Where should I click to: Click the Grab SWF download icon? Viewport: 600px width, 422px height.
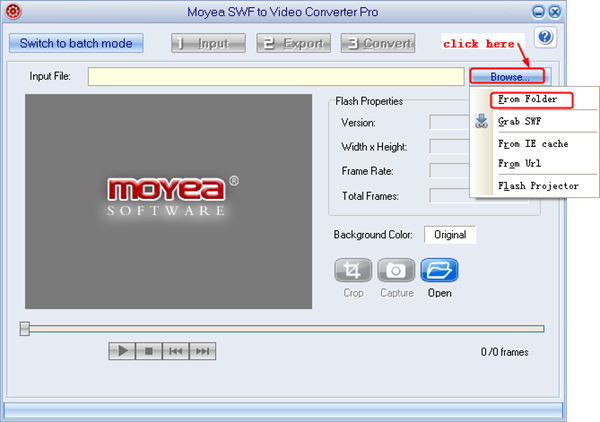(x=481, y=121)
